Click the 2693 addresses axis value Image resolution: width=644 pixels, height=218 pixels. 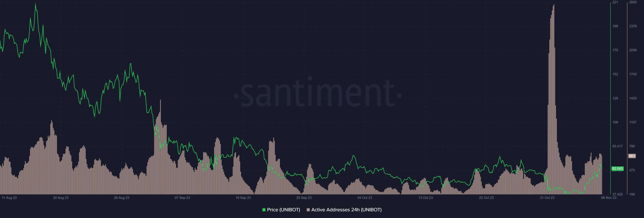633,2
